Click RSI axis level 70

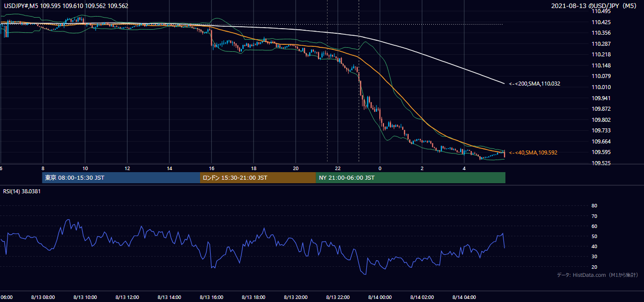595,216
